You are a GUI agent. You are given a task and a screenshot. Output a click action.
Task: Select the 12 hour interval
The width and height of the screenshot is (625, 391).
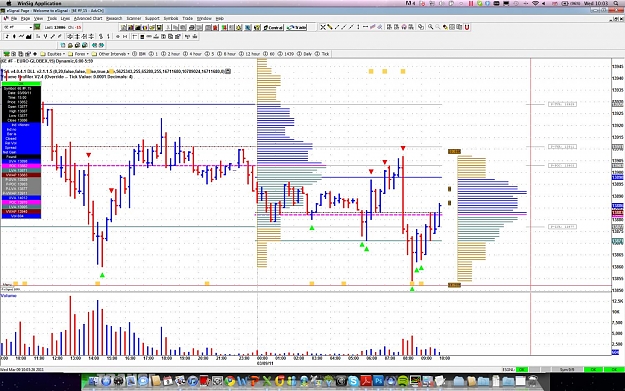[250, 54]
